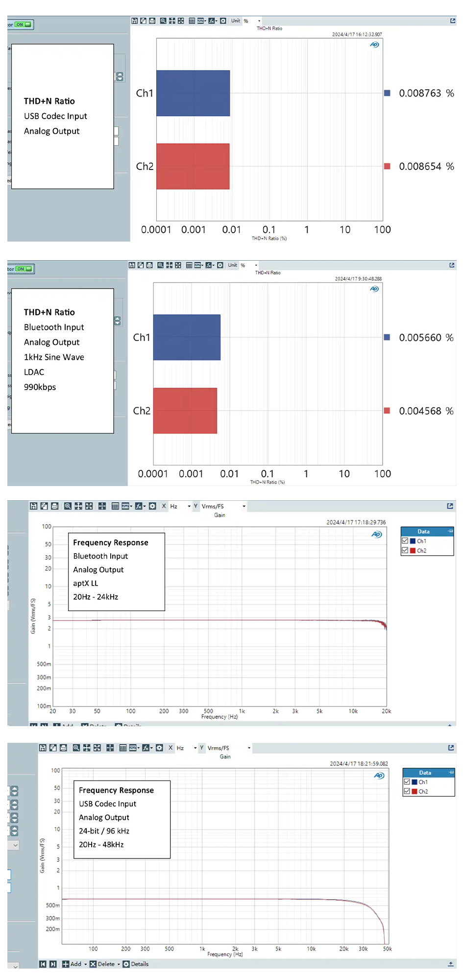Image resolution: width=464 pixels, height=980 pixels.
Task: Uncheck Ch2 in the 24-bit/96 kHz graph Data legend
Action: 407,791
